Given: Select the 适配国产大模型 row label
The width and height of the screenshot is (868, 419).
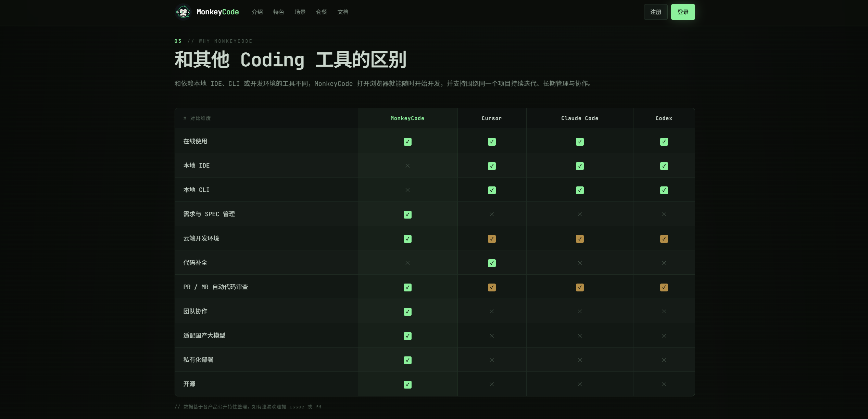Looking at the screenshot, I should 204,336.
